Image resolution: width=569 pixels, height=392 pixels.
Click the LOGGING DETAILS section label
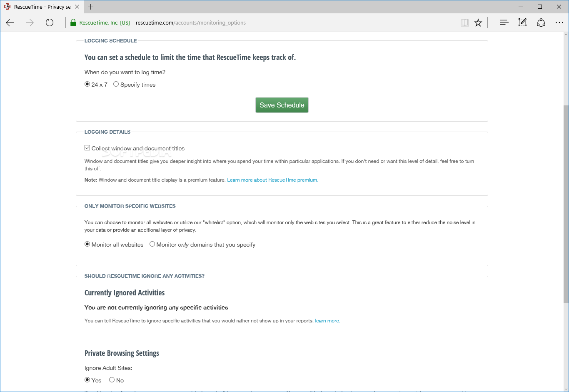(107, 132)
